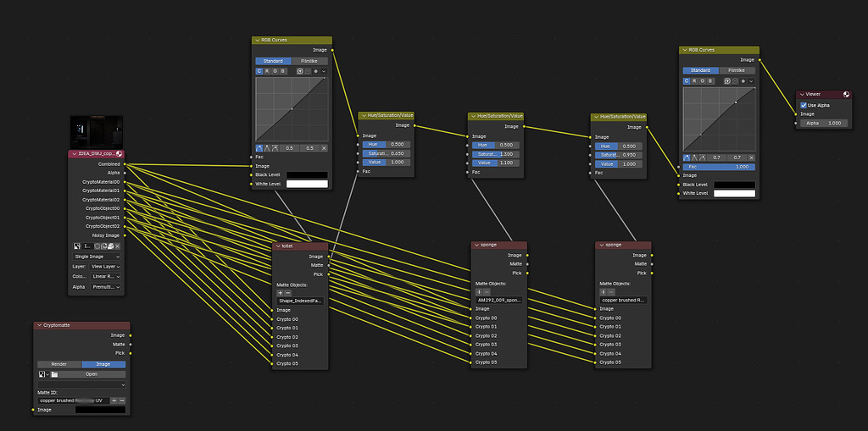Open curve tools dropdown in the 0.5 RGB Curves node
Viewport: 868px width, 431px height.
(x=324, y=71)
